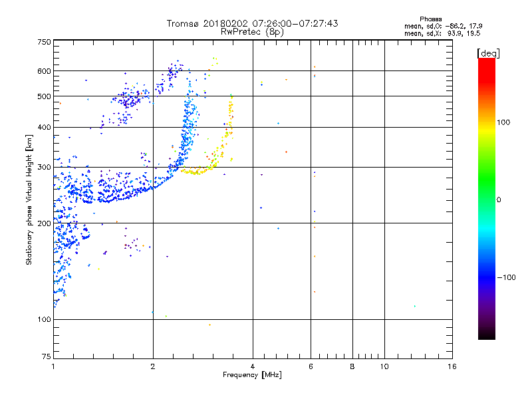
Task: Select the 'mean, sd,X: 93.9, 19.5' line
Action: point(442,33)
